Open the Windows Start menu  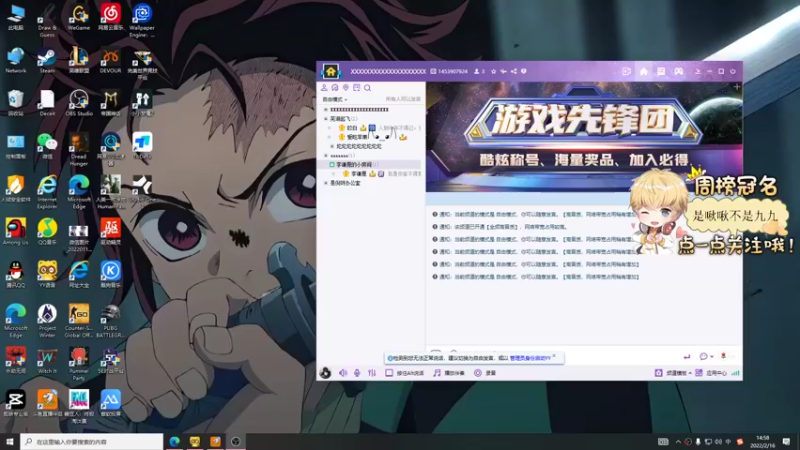[10, 441]
